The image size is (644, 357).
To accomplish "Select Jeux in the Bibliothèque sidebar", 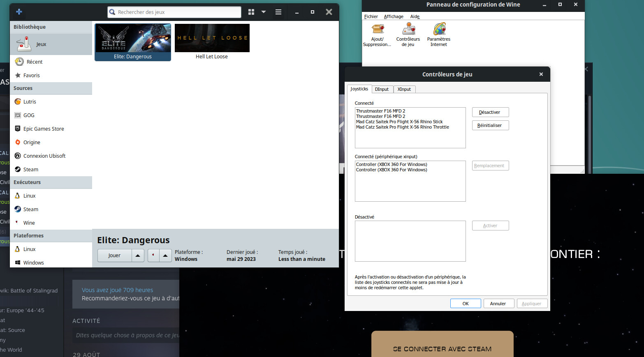I will (51, 44).
